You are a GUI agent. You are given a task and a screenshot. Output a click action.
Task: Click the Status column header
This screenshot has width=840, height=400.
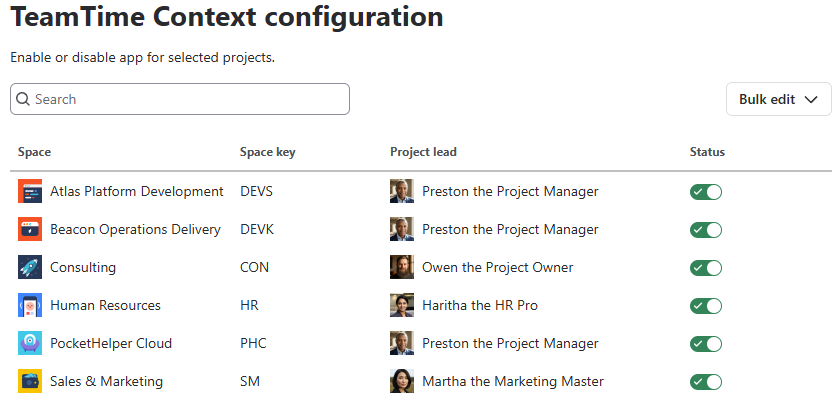click(707, 152)
